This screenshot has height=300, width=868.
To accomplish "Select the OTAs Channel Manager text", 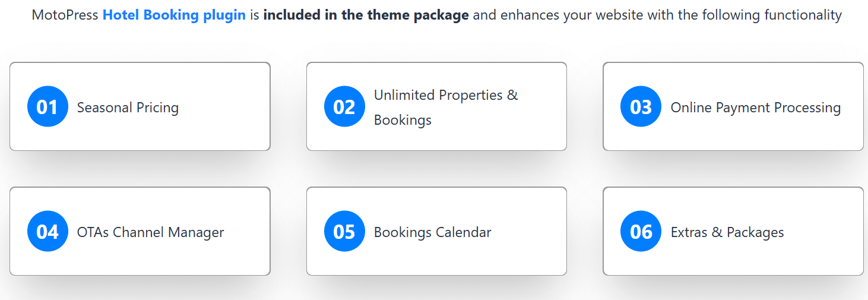I will click(150, 232).
